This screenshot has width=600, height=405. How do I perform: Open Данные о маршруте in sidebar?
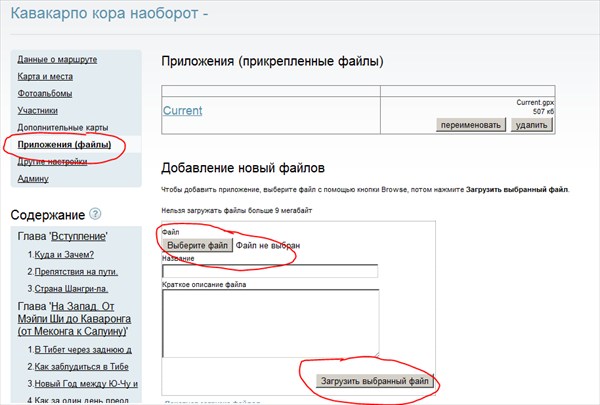(x=52, y=59)
